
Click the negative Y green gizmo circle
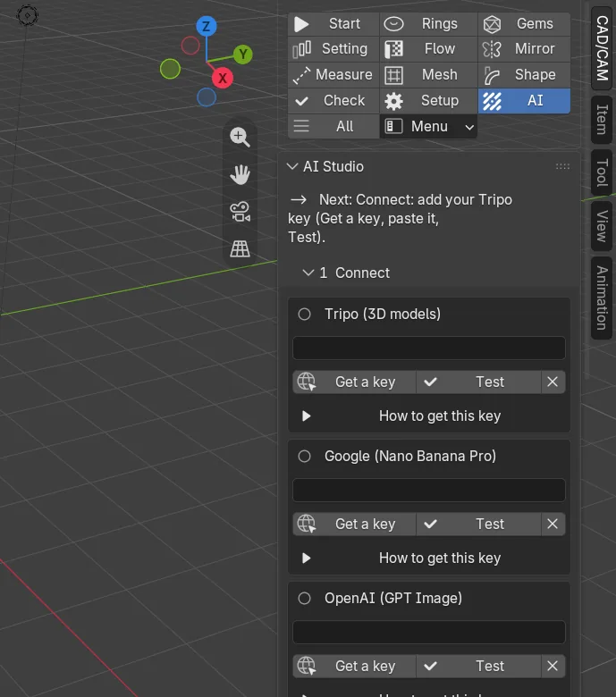point(170,69)
